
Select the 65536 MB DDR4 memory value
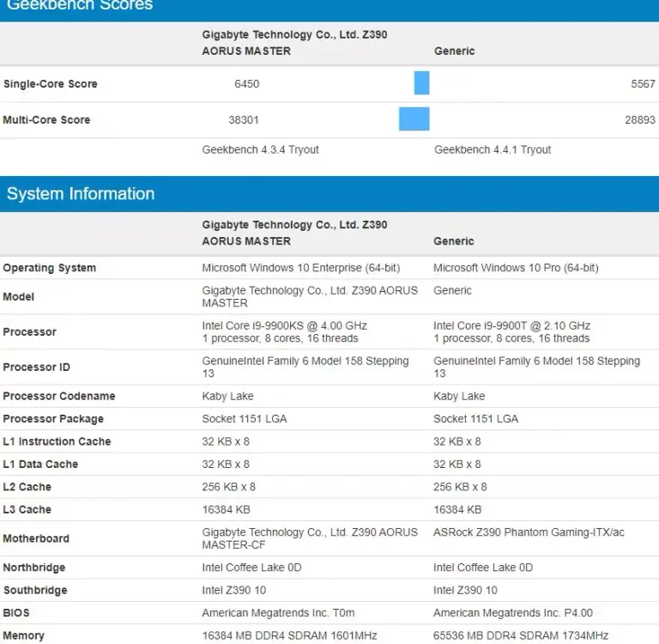pyautogui.click(x=521, y=635)
